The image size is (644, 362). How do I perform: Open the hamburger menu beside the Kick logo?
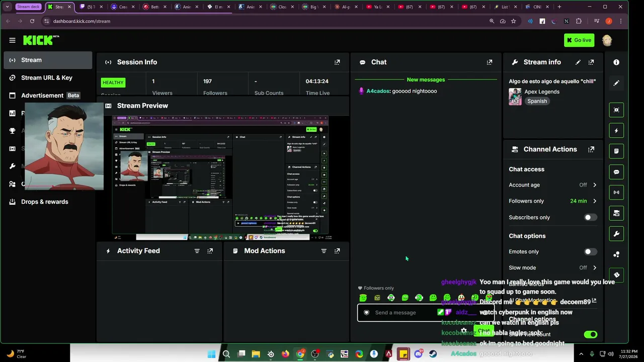coord(12,40)
